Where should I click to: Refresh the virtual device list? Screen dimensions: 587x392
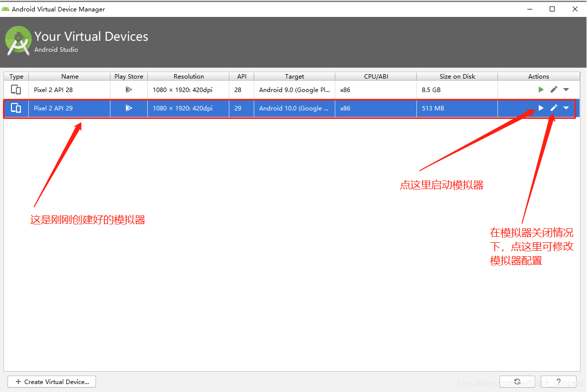click(x=517, y=382)
